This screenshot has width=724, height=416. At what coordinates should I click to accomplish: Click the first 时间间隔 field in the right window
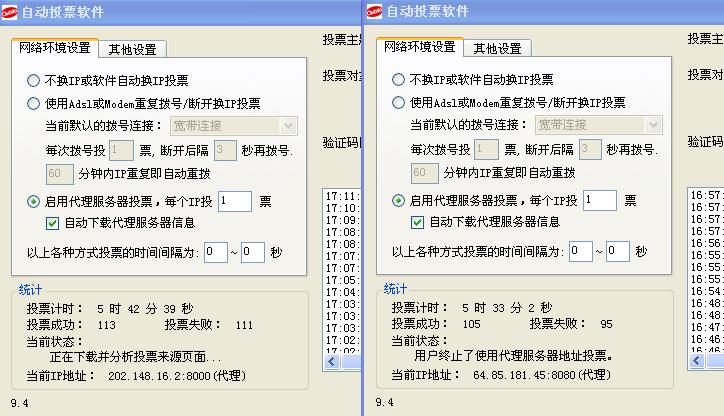580,252
